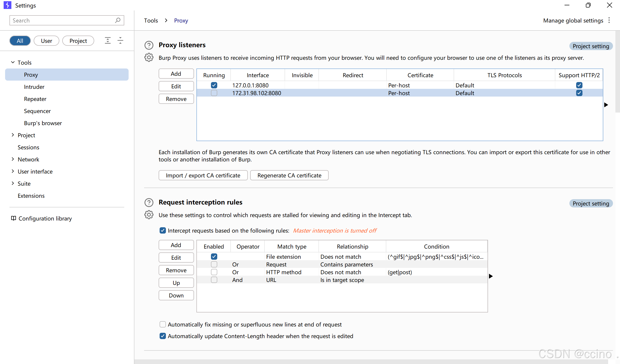620x364 pixels.
Task: Uncheck Intercept requests based on following rules
Action: point(163,230)
